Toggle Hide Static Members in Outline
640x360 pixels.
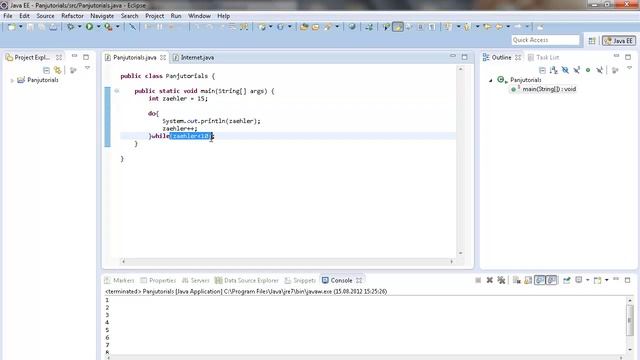point(576,70)
